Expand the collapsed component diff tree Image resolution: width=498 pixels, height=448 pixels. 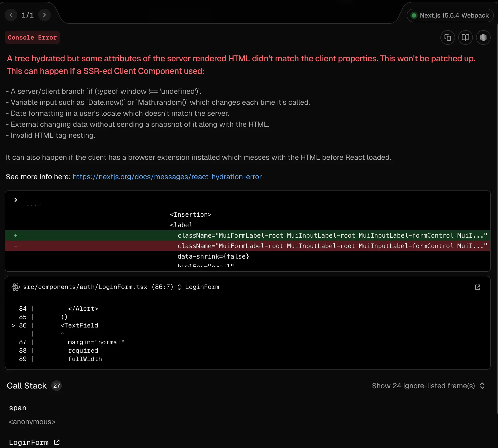pyautogui.click(x=16, y=200)
